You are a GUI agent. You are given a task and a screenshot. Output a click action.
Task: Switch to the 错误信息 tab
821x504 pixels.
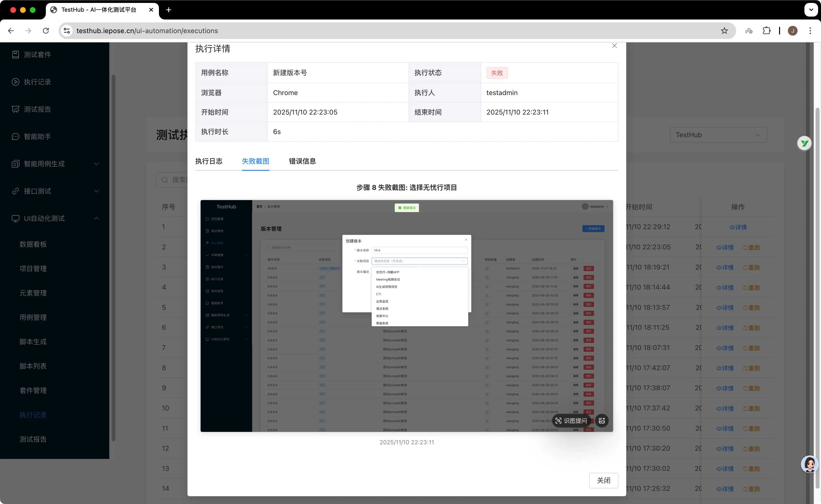point(302,161)
